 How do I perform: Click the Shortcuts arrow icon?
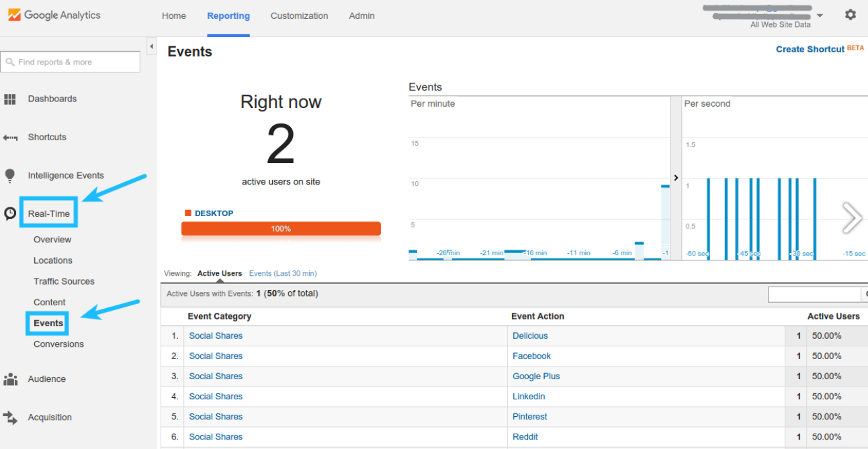pos(10,138)
